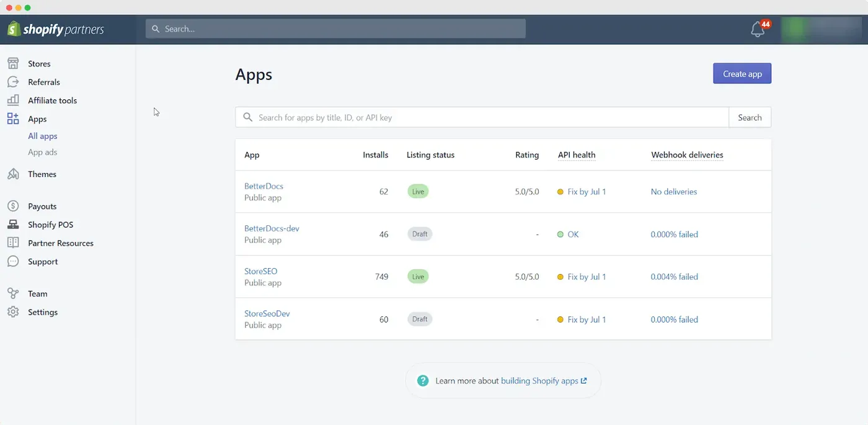Click the Installs column header
The image size is (868, 425).
376,154
